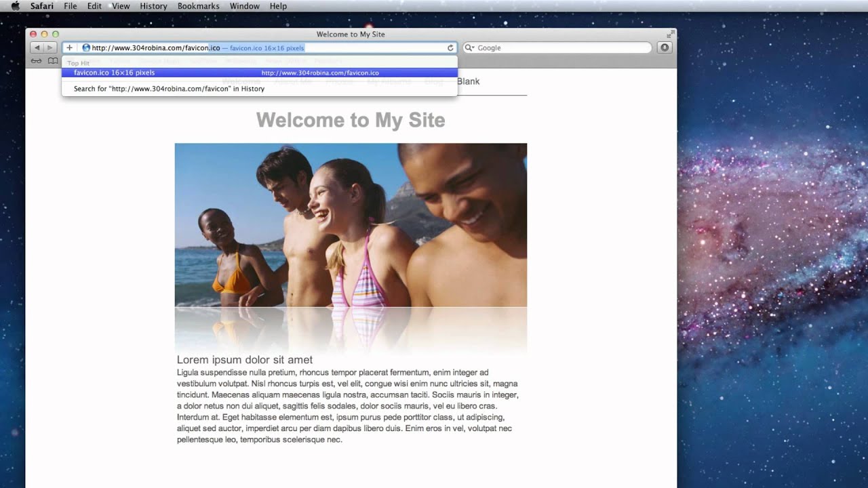
Task: Zoom the Safari window with green button
Action: click(x=56, y=34)
